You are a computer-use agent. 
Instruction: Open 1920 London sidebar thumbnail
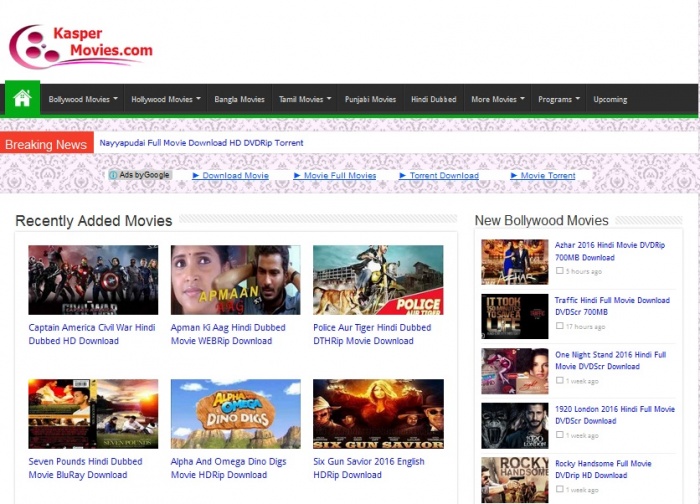tap(515, 425)
